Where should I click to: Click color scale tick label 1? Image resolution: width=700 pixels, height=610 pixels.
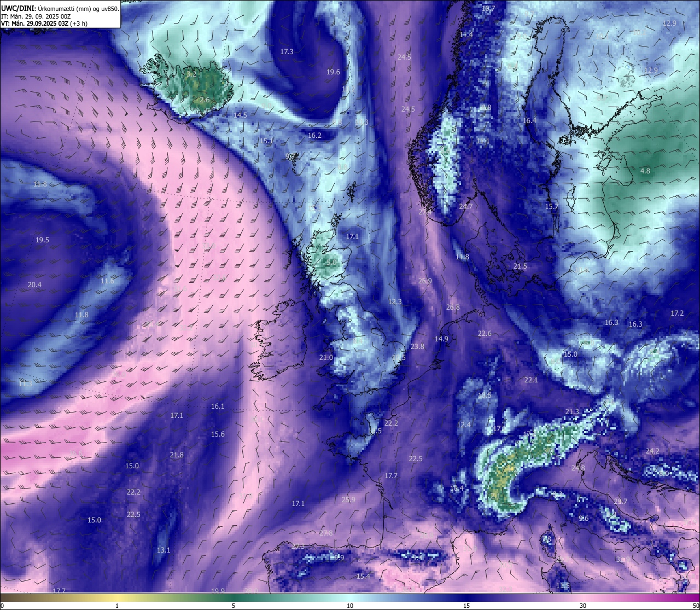click(x=117, y=606)
